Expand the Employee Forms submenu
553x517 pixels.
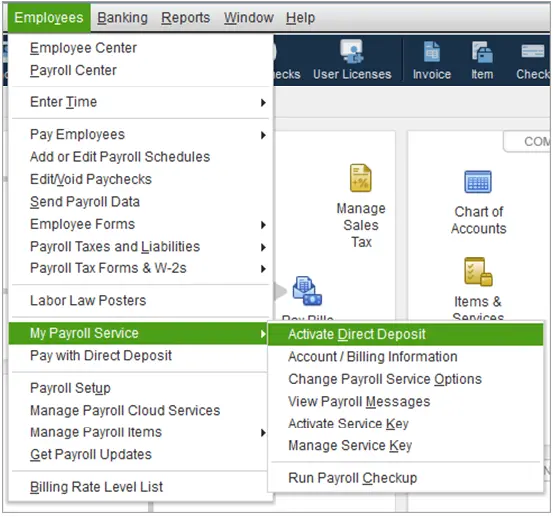(140, 224)
